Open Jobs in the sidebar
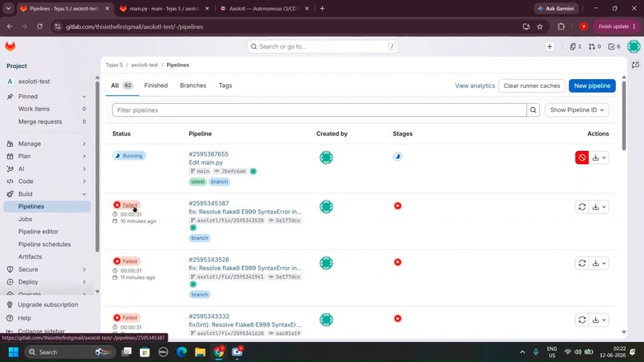Screen dimensions: 644x362 [25, 219]
